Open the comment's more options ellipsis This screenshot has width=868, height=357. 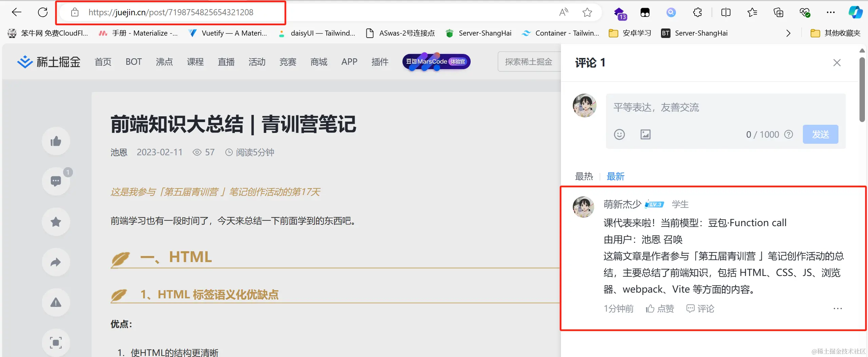(x=837, y=309)
